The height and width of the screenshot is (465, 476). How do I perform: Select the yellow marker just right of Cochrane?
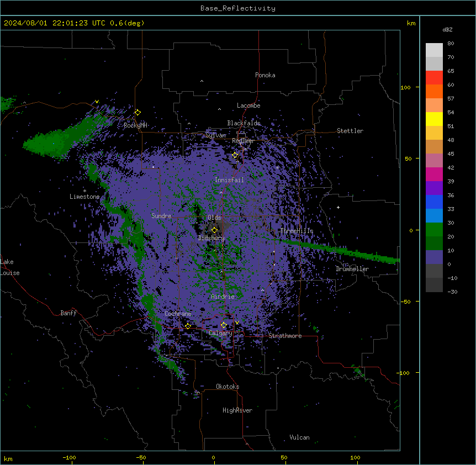click(188, 326)
